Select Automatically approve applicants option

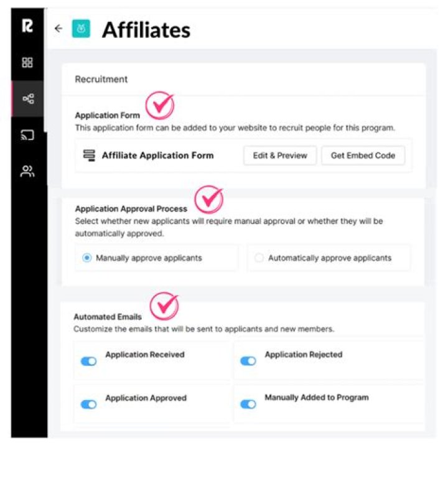click(259, 258)
